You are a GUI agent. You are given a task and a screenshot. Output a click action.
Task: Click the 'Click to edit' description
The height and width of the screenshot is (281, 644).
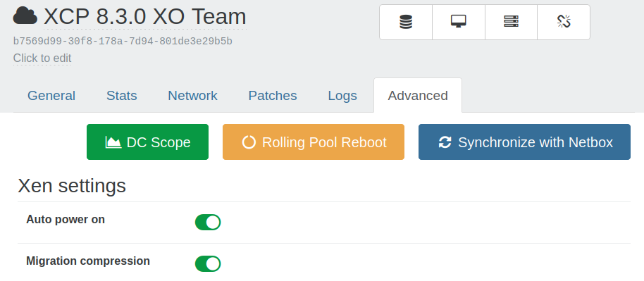coord(42,58)
